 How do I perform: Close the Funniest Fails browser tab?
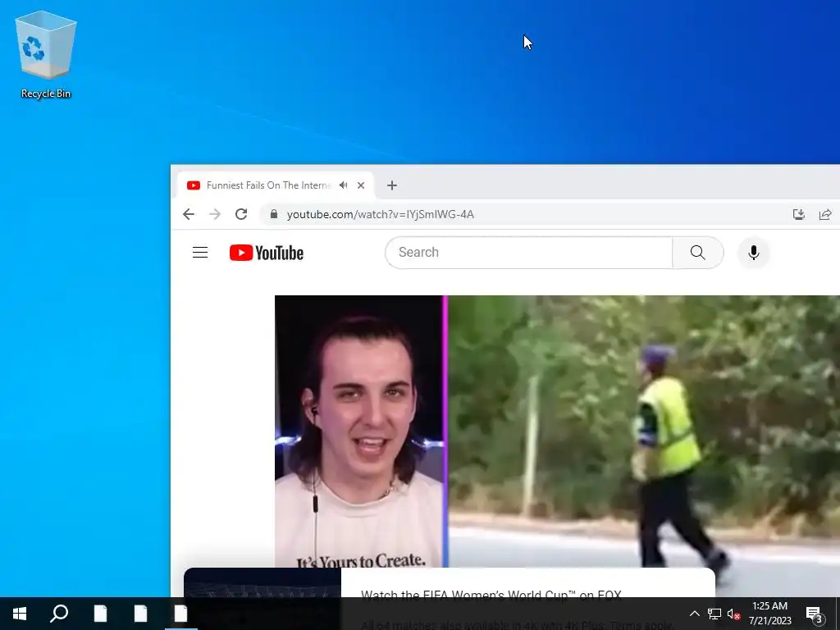pyautogui.click(x=361, y=185)
